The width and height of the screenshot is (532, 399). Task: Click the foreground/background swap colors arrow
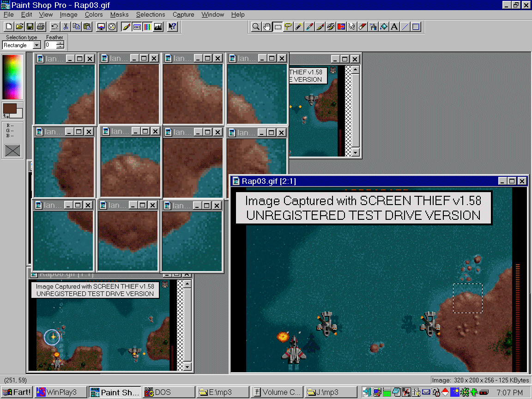tap(6, 116)
